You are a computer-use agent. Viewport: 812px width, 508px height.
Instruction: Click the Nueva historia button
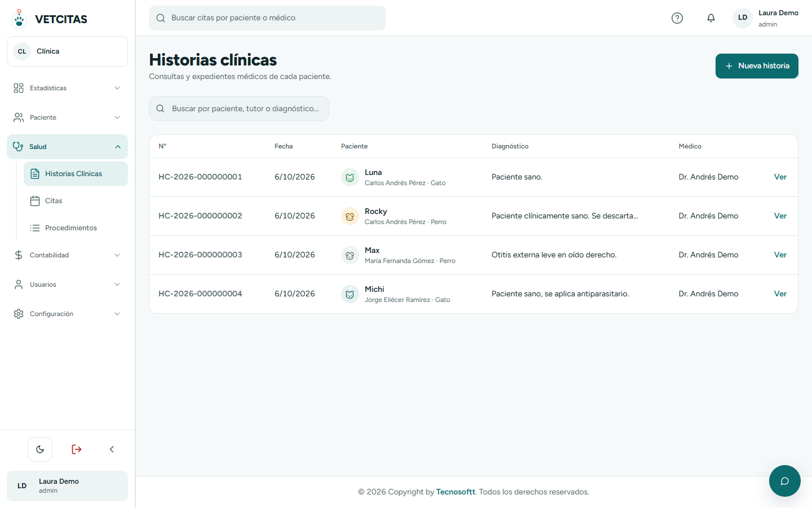(757, 66)
